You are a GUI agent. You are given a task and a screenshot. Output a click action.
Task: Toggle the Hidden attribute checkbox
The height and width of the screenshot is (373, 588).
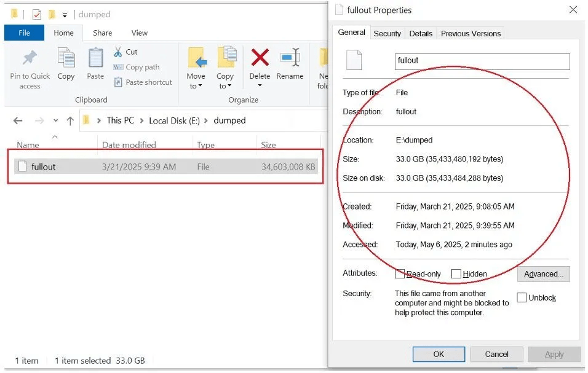pyautogui.click(x=456, y=273)
